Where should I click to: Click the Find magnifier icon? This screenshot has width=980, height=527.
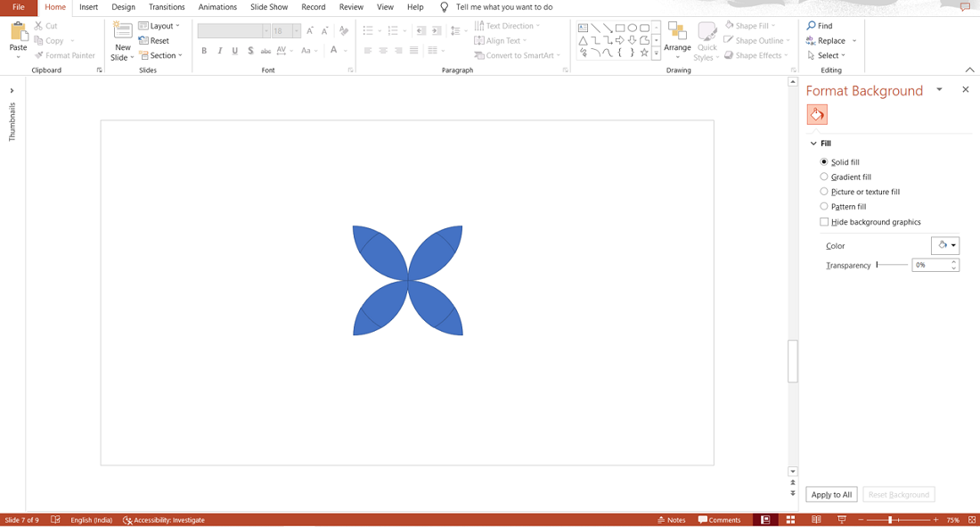812,26
